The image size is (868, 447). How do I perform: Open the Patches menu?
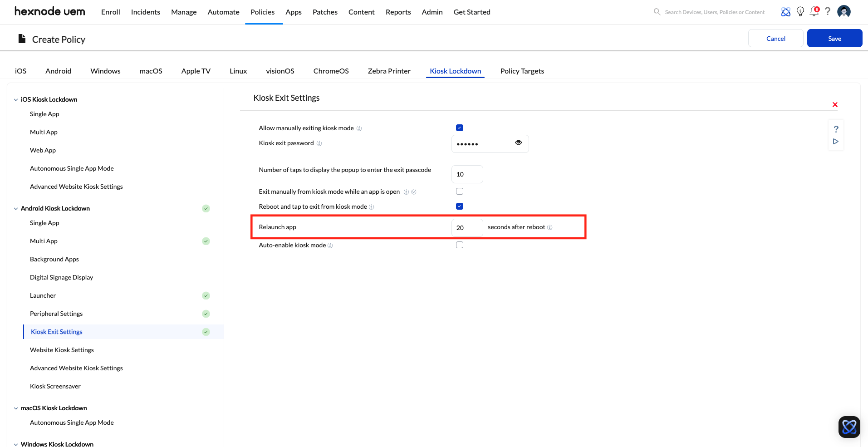pos(325,12)
